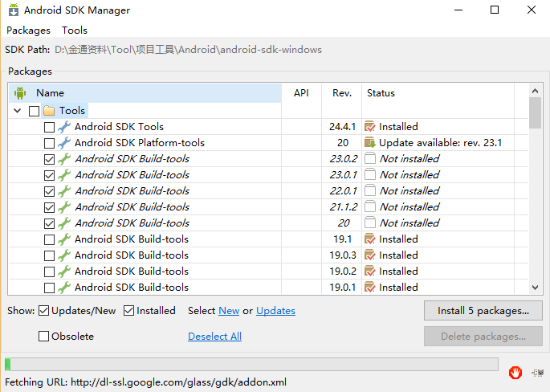Click the scrollbar down arrow
The width and height of the screenshot is (550, 392).
536,288
